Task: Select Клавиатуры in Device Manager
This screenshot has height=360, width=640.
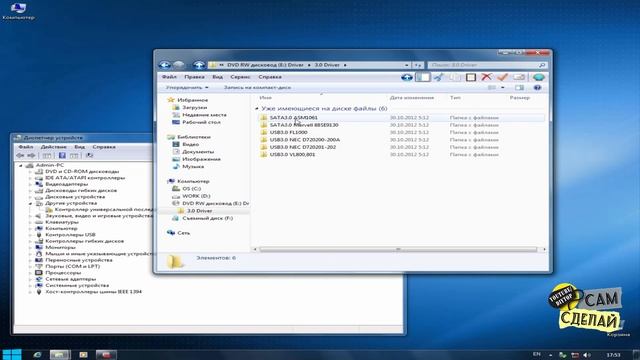Action: [x=62, y=222]
